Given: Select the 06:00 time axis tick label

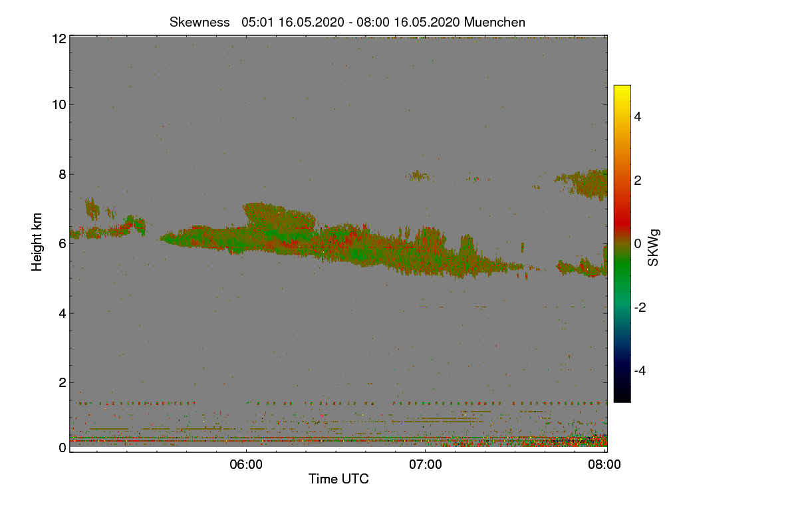Looking at the screenshot, I should 246,465.
